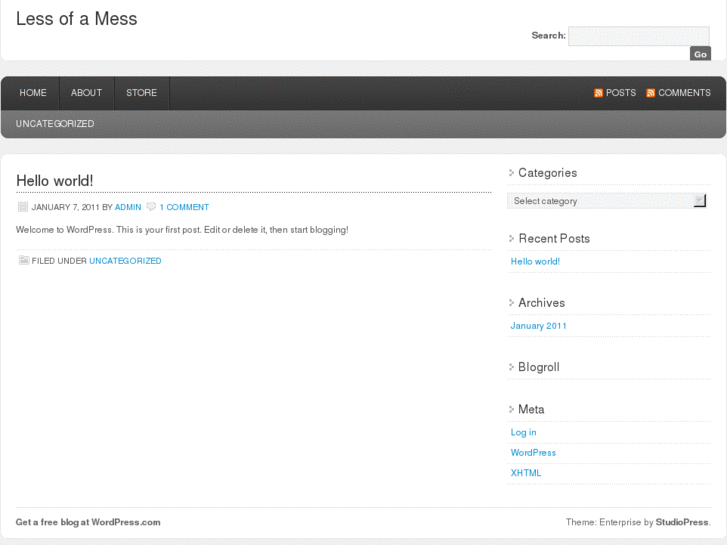This screenshot has width=727, height=545.
Task: Go to the Home menu item
Action: click(33, 93)
